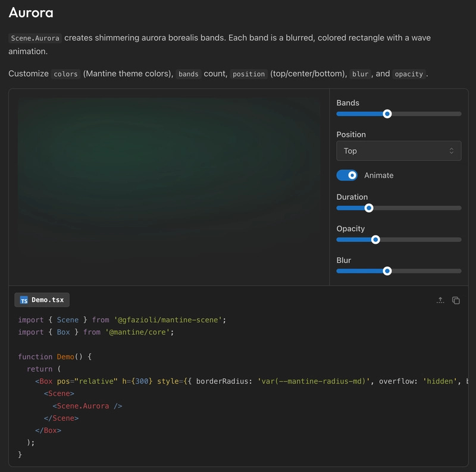
Task: Click the Duration label
Action: (x=352, y=197)
